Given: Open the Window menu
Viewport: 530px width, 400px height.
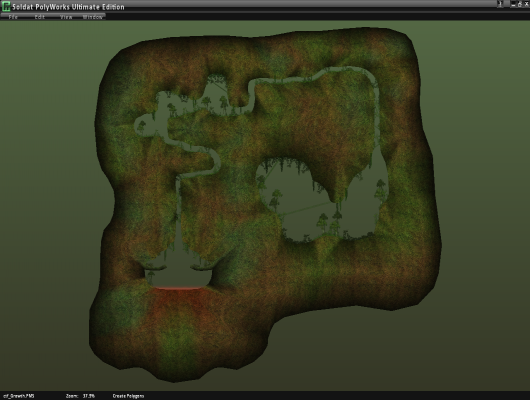Looking at the screenshot, I should tap(93, 17).
